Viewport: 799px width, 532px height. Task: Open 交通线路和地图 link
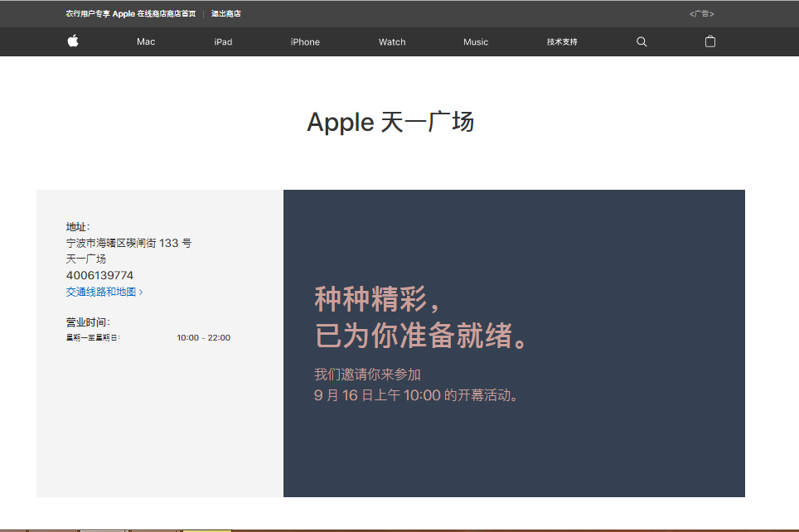tap(99, 292)
